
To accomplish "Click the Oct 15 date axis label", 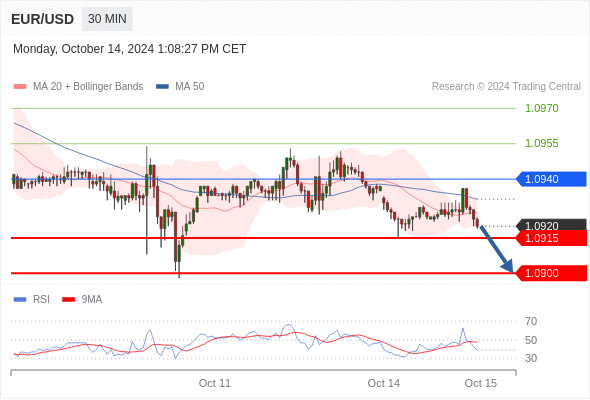I will [x=481, y=383].
